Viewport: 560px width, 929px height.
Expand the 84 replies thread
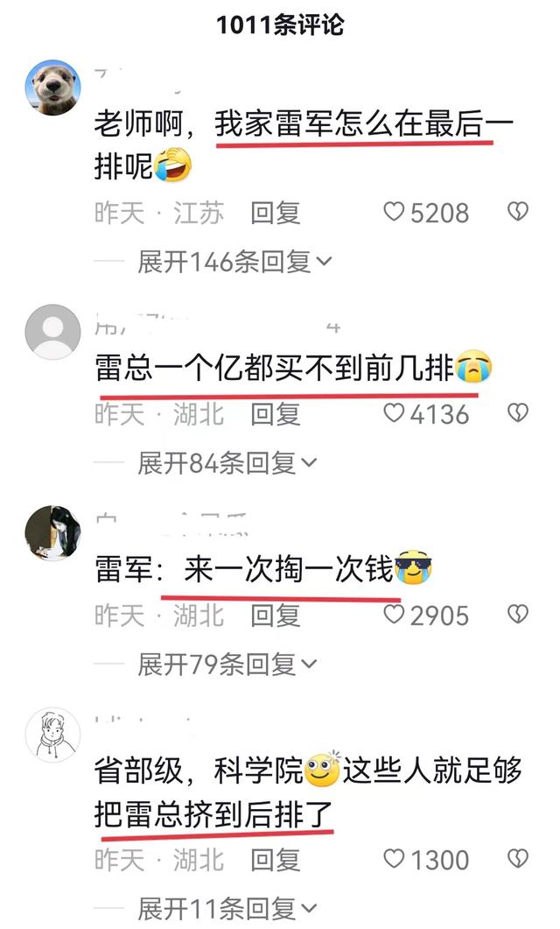tap(227, 462)
